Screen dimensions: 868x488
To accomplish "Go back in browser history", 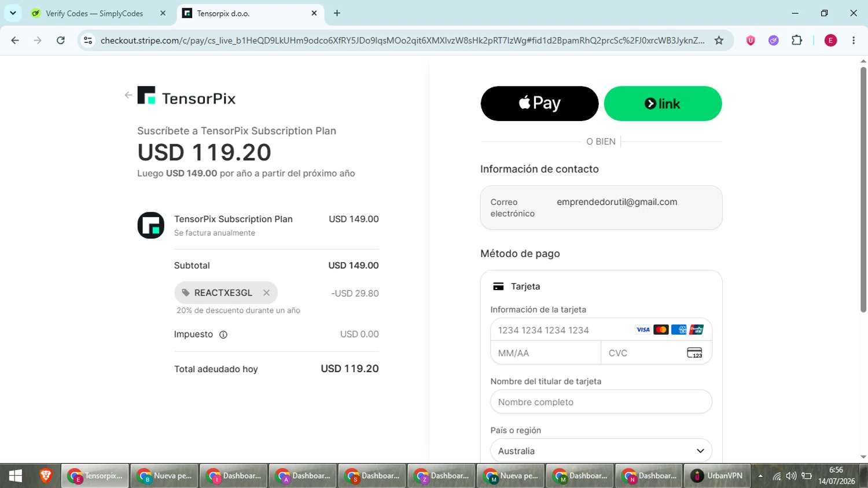I will (x=15, y=41).
